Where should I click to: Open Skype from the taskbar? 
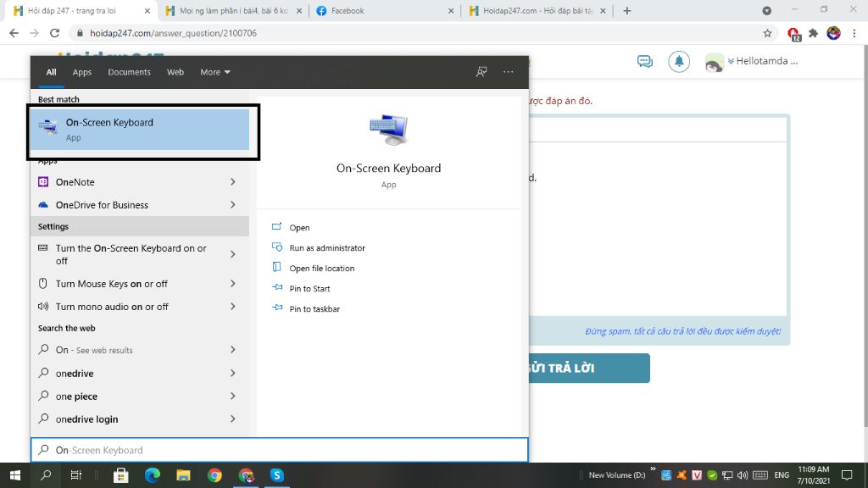(x=277, y=475)
